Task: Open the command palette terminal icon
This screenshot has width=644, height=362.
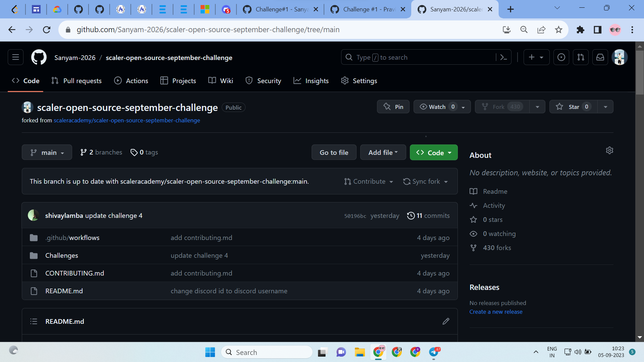Action: (x=504, y=57)
